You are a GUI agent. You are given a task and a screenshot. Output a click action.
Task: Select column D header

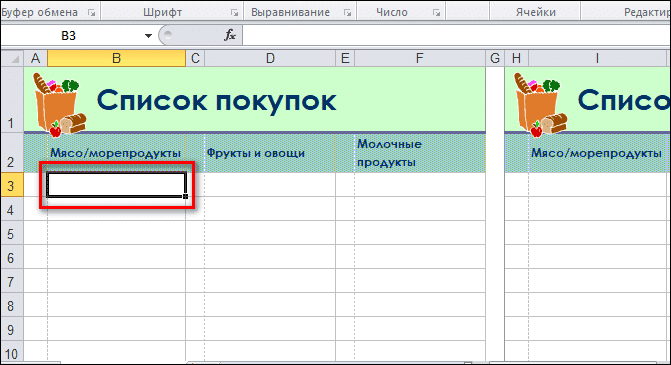[x=270, y=58]
